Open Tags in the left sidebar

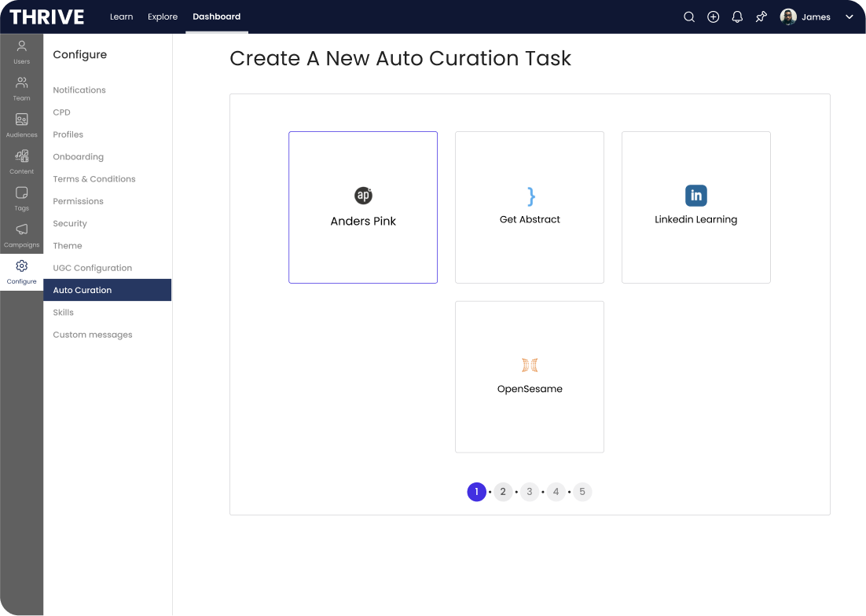pos(21,199)
